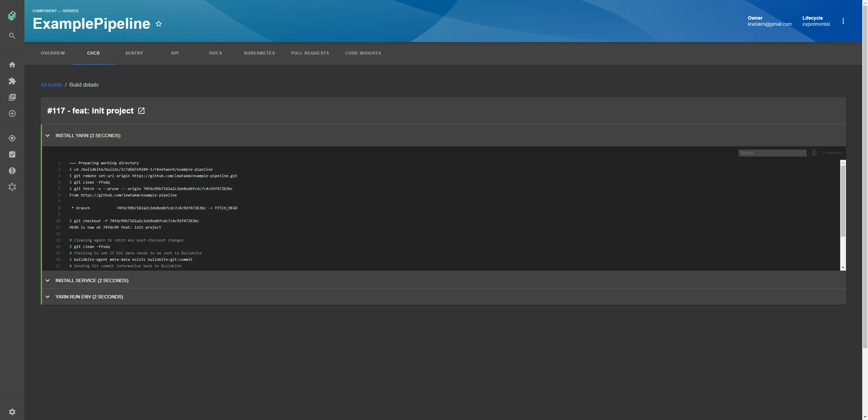Open the clipboard tasks icon in sidebar
The height and width of the screenshot is (420, 868).
[12, 154]
